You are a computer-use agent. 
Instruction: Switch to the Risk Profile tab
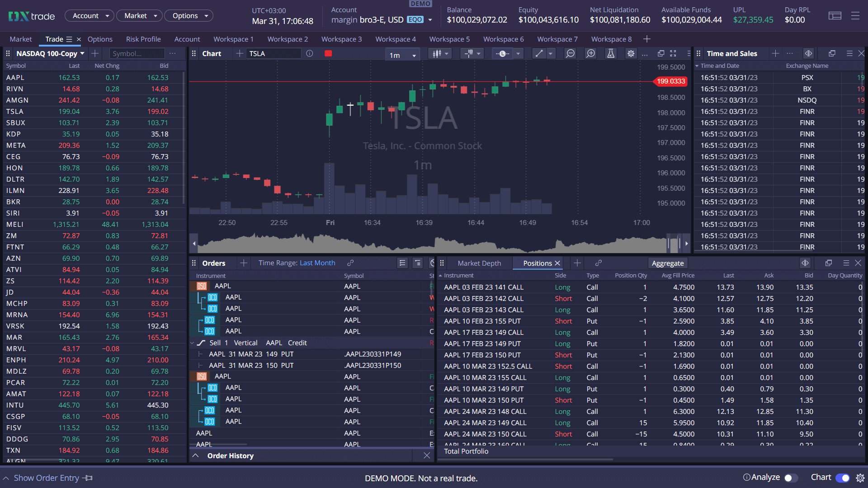[x=142, y=39]
